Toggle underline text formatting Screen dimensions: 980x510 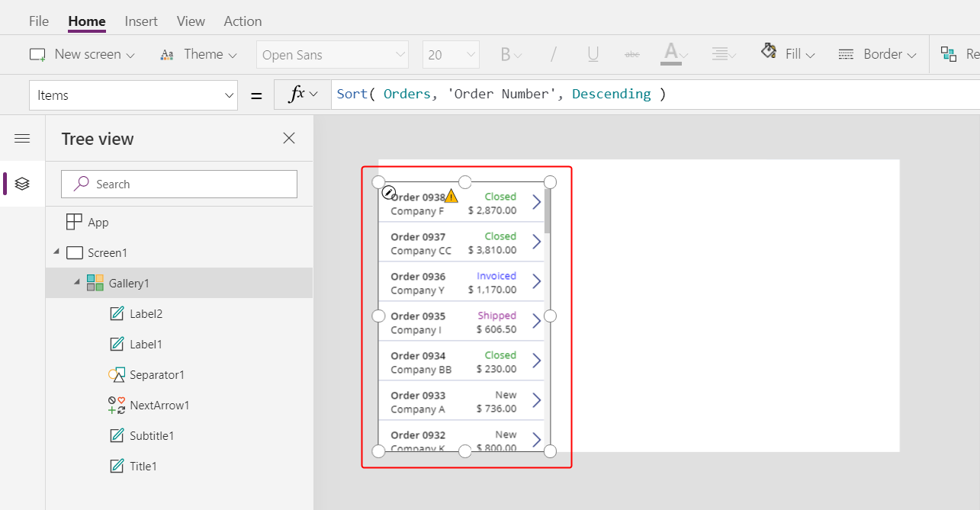coord(593,55)
